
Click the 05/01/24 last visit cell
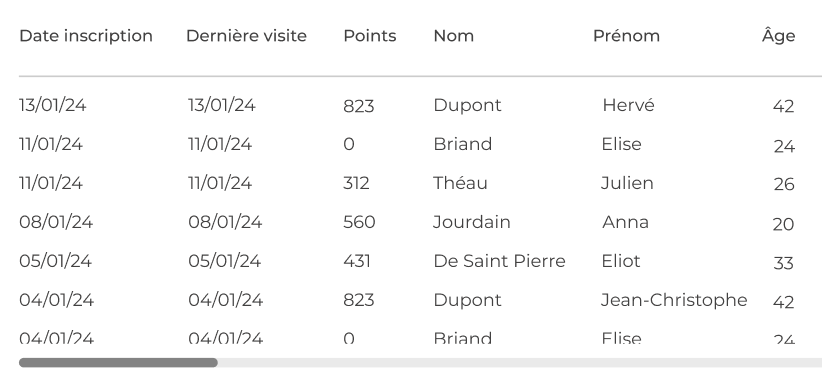(x=224, y=261)
